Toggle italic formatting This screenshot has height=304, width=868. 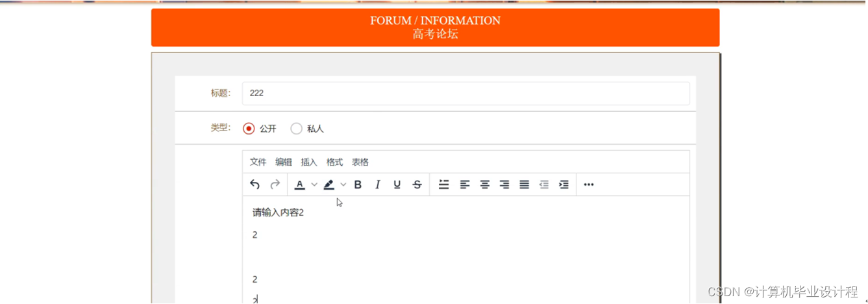click(377, 184)
